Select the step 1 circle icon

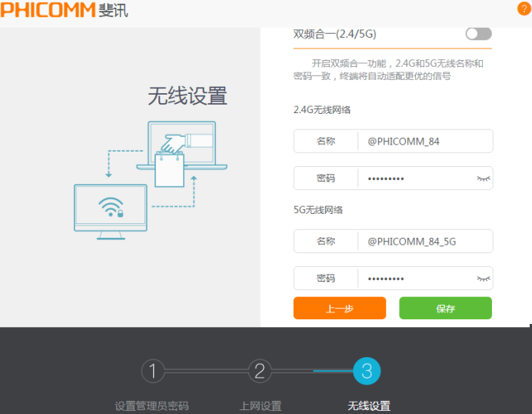pyautogui.click(x=153, y=372)
